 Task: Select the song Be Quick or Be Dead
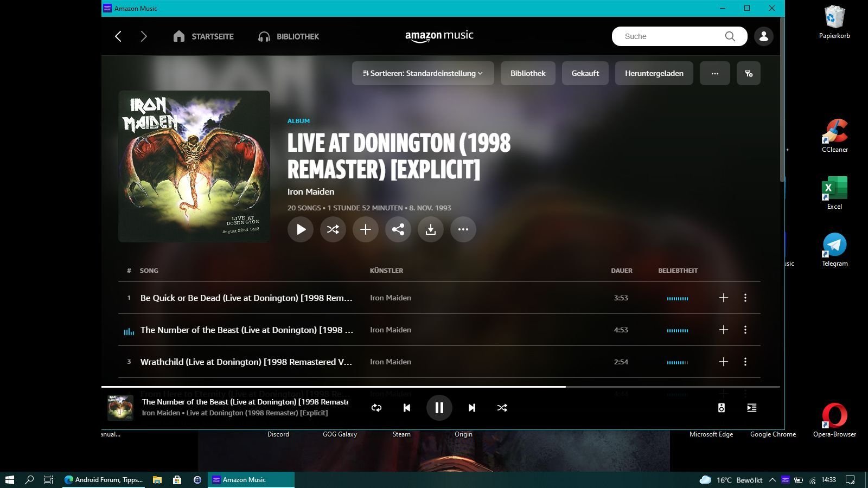click(246, 298)
